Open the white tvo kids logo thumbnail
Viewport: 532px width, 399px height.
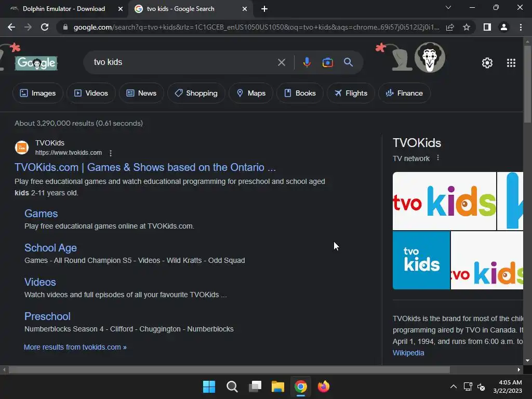tap(444, 201)
